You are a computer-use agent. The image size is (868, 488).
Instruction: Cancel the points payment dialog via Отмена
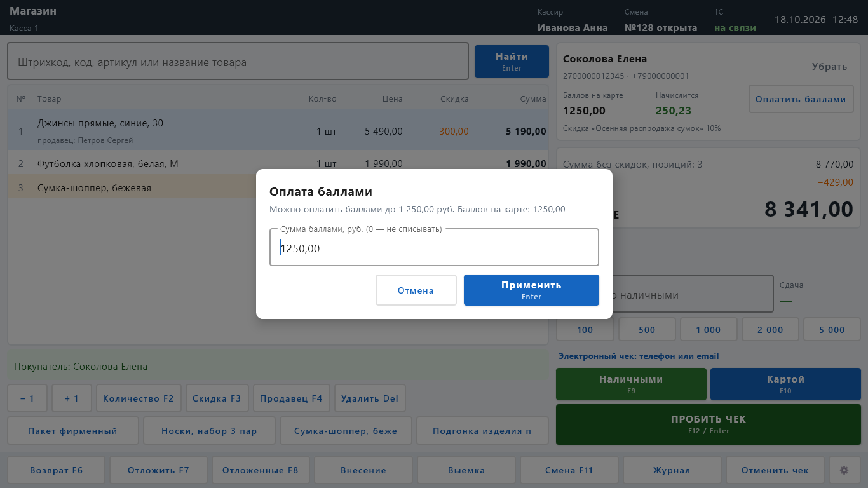(x=416, y=290)
